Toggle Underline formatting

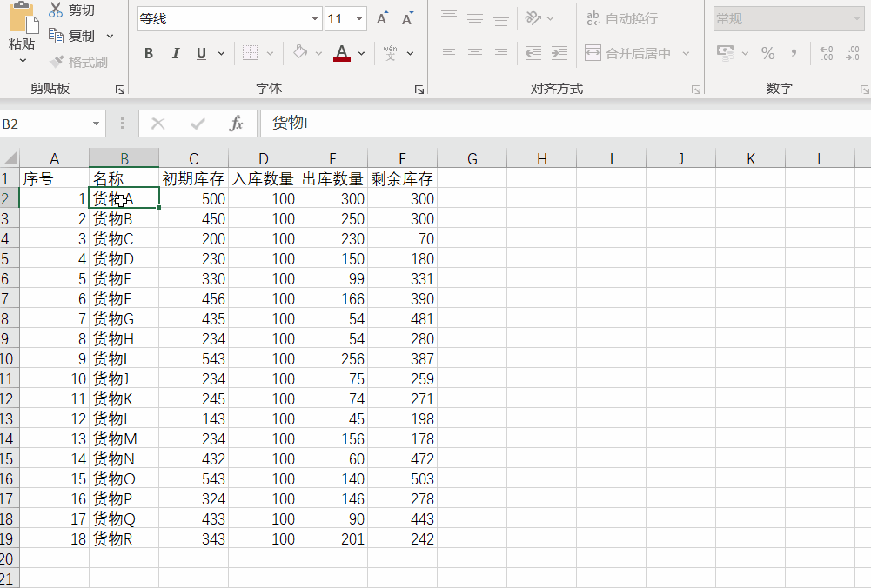201,53
